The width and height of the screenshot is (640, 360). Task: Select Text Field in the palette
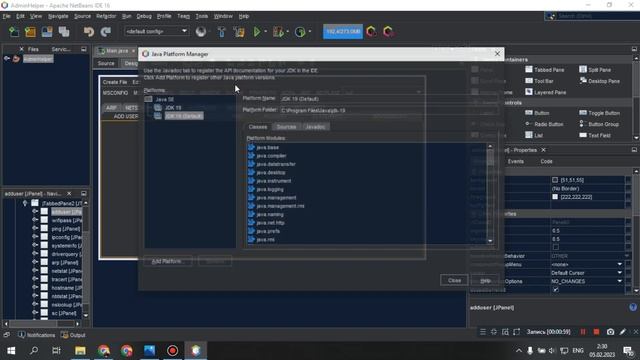(595, 135)
